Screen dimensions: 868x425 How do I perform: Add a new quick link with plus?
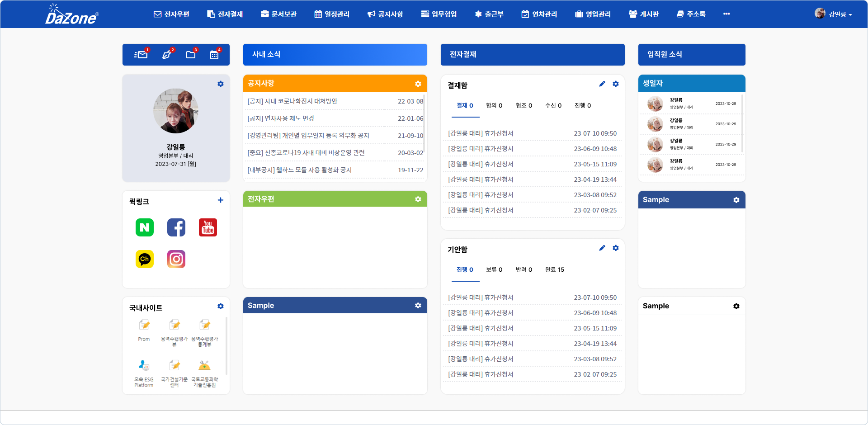click(x=221, y=200)
